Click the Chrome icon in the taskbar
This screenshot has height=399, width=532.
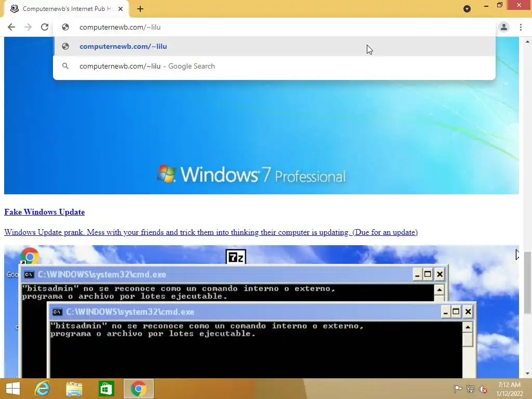pyautogui.click(x=138, y=389)
